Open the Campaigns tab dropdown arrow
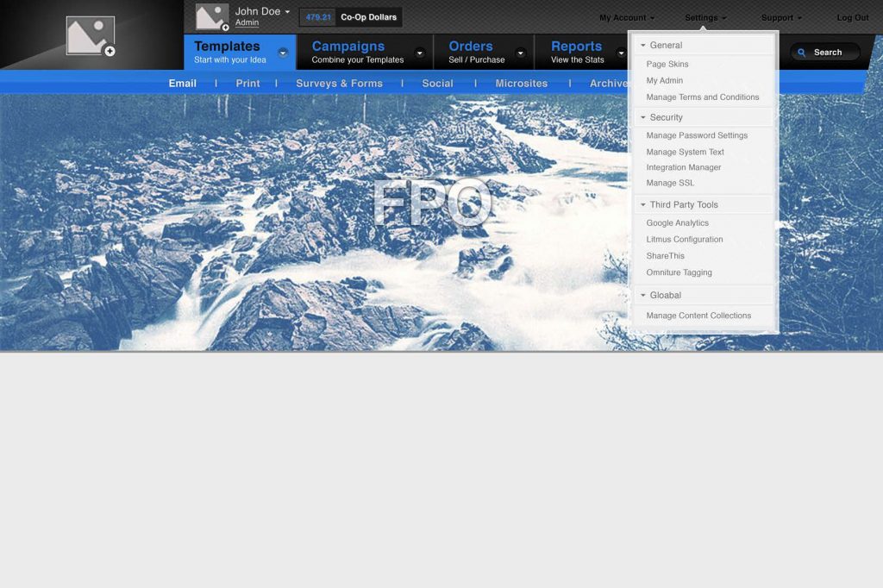 pyautogui.click(x=420, y=53)
